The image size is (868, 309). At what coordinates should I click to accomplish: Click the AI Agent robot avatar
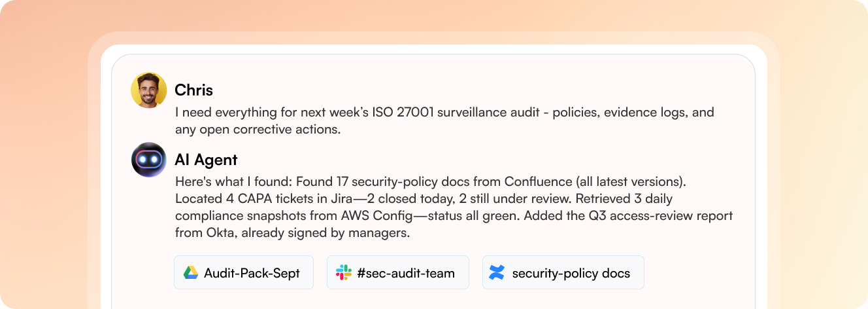(148, 160)
